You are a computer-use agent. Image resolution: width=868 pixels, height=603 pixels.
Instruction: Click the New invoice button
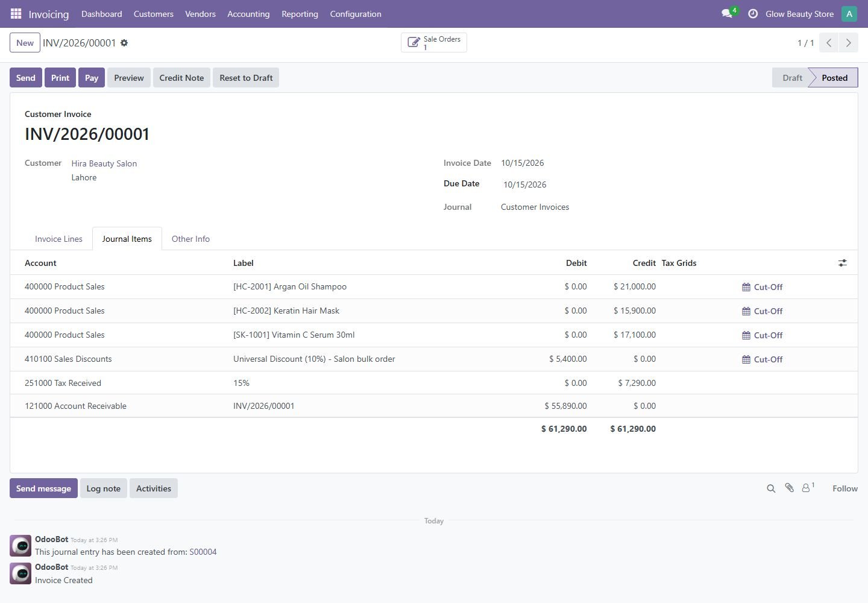click(x=25, y=43)
